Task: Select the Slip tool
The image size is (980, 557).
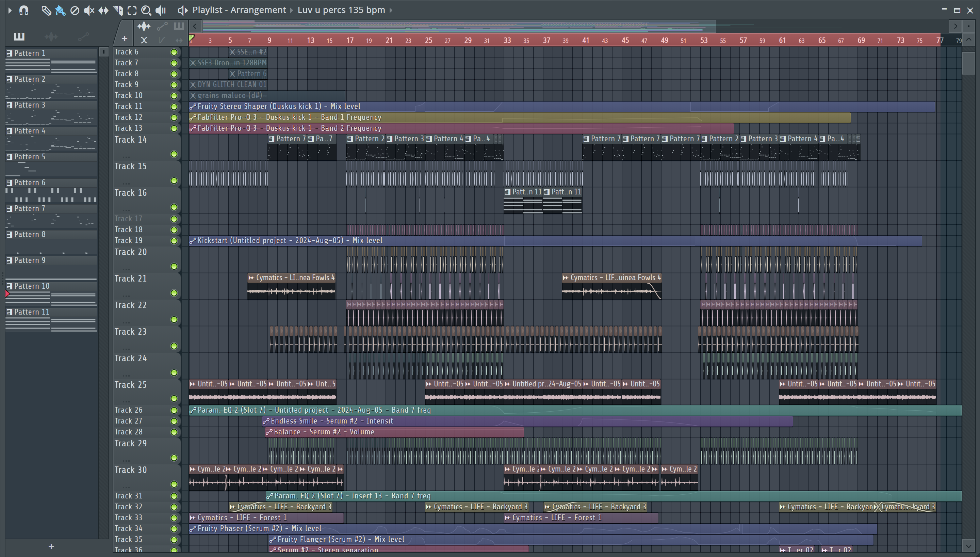Action: [x=103, y=10]
